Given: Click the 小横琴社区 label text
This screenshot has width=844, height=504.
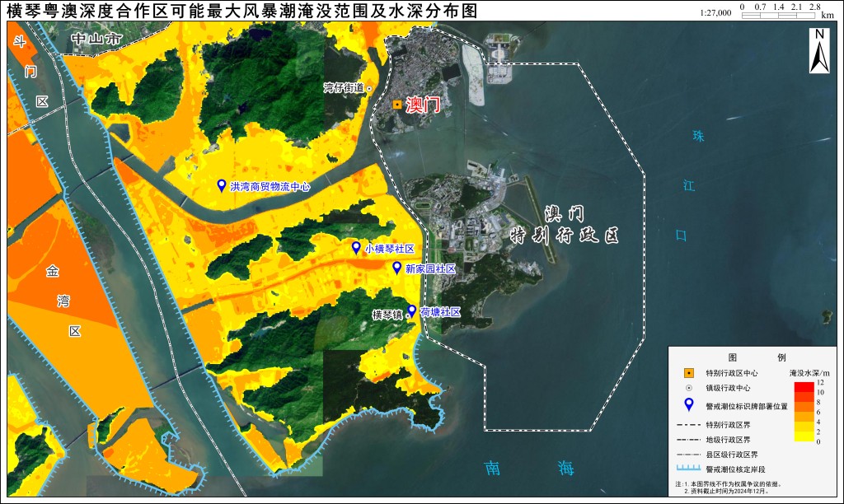Looking at the screenshot, I should point(390,249).
